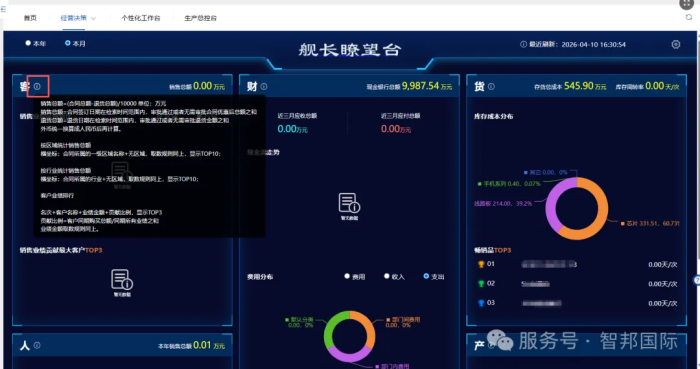
Task: Expand the 经营决策 dropdown arrow
Action: [x=93, y=18]
